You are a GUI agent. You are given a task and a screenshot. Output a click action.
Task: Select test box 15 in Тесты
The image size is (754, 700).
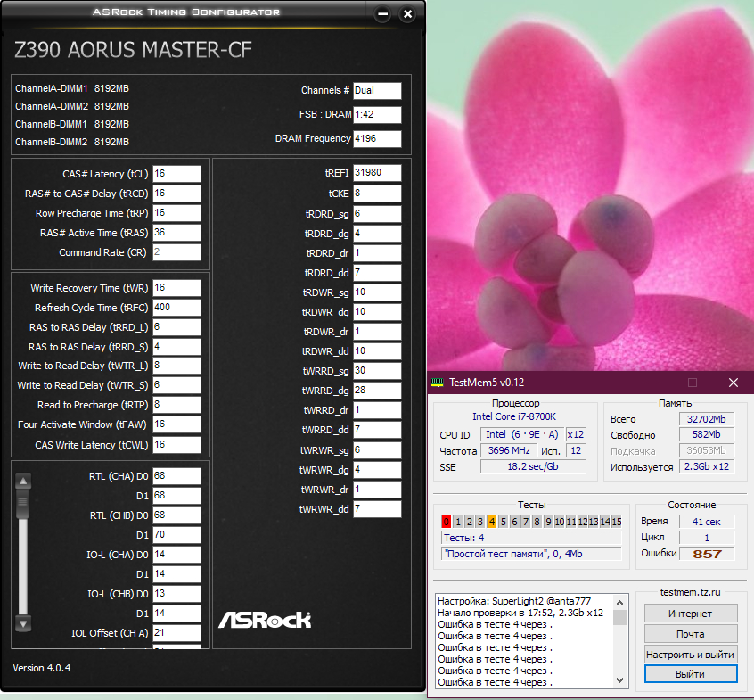617,522
